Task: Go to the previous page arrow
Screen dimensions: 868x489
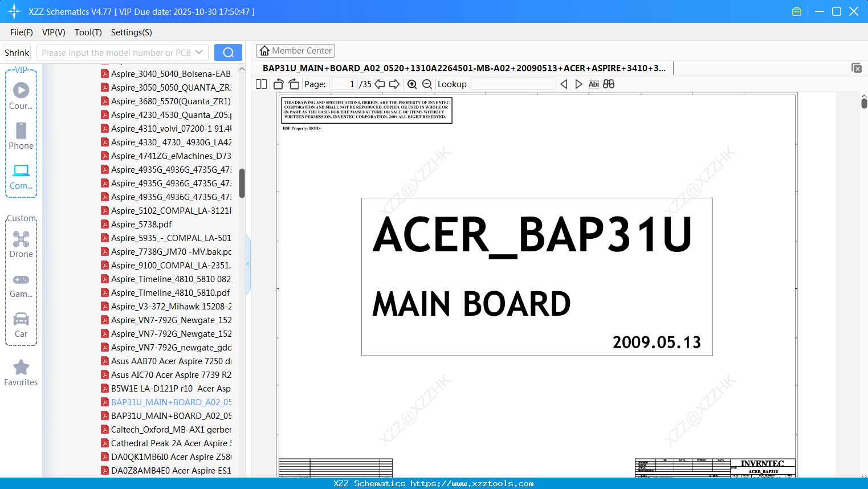Action: click(380, 84)
